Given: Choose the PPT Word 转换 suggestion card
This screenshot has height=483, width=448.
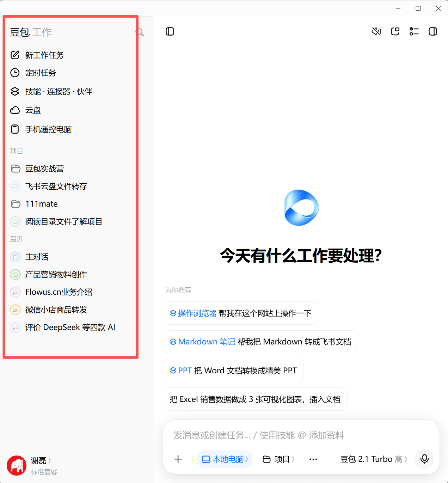Looking at the screenshot, I should click(x=233, y=371).
